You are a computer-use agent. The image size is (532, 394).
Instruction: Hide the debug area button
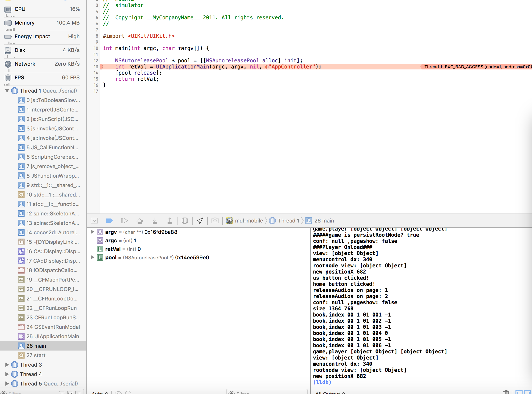click(94, 221)
